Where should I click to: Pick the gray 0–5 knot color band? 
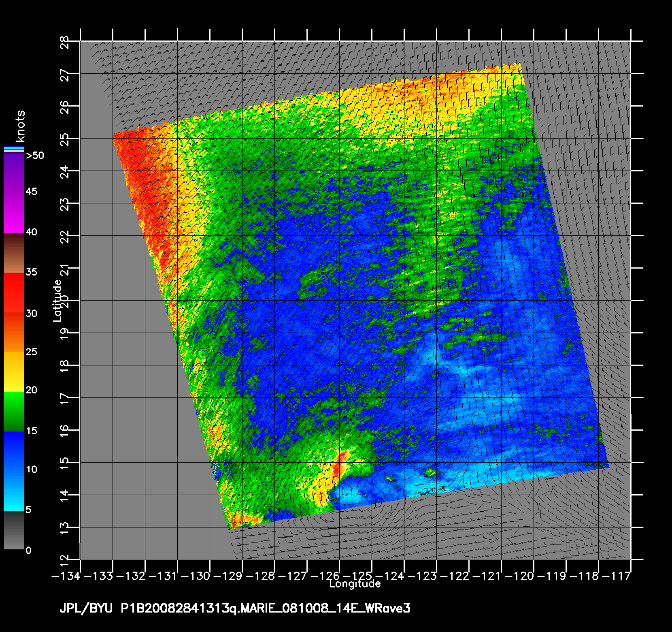[14, 530]
